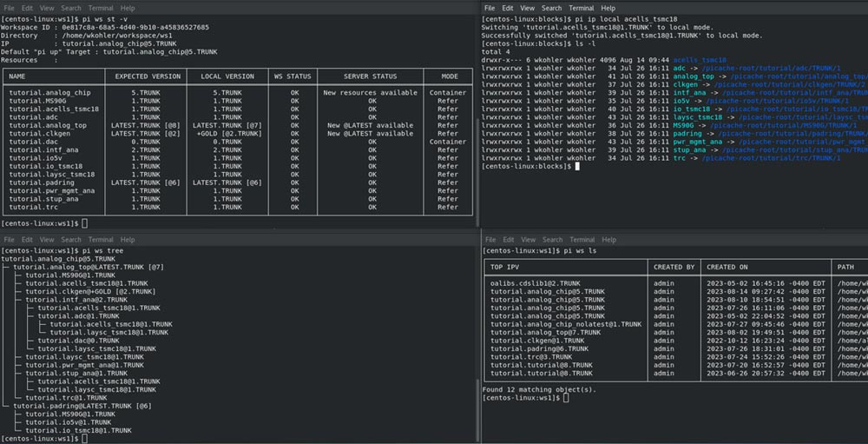Click the 'adc' symlink name in ls listing
868x444 pixels.
[680, 68]
